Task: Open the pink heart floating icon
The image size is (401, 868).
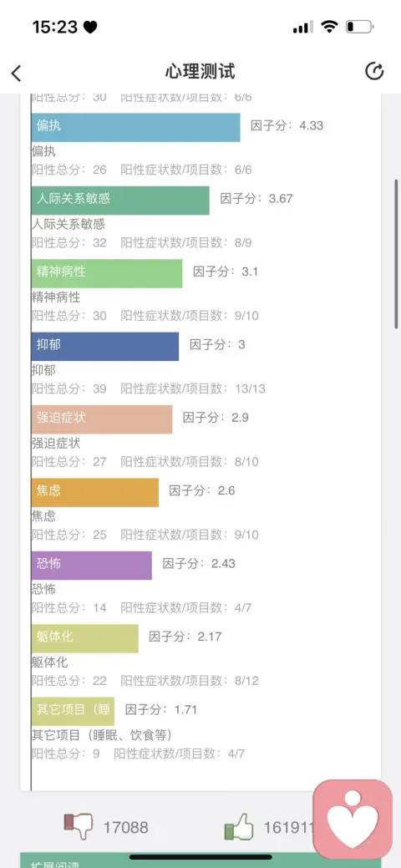Action: click(353, 820)
